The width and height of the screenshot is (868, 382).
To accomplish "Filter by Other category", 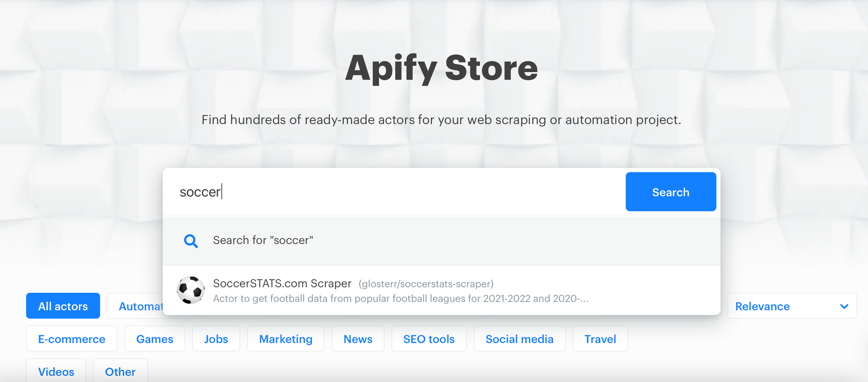I will click(x=120, y=372).
